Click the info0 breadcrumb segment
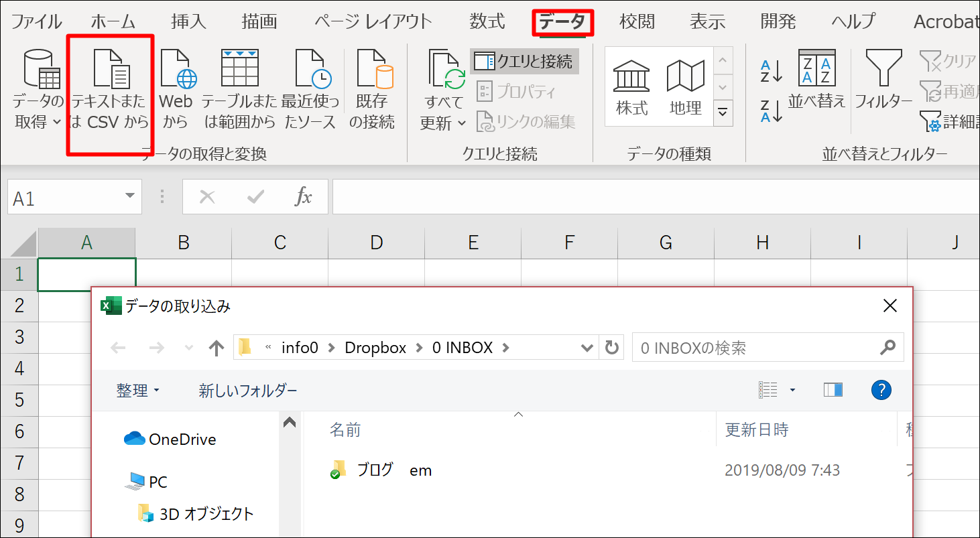 300,348
